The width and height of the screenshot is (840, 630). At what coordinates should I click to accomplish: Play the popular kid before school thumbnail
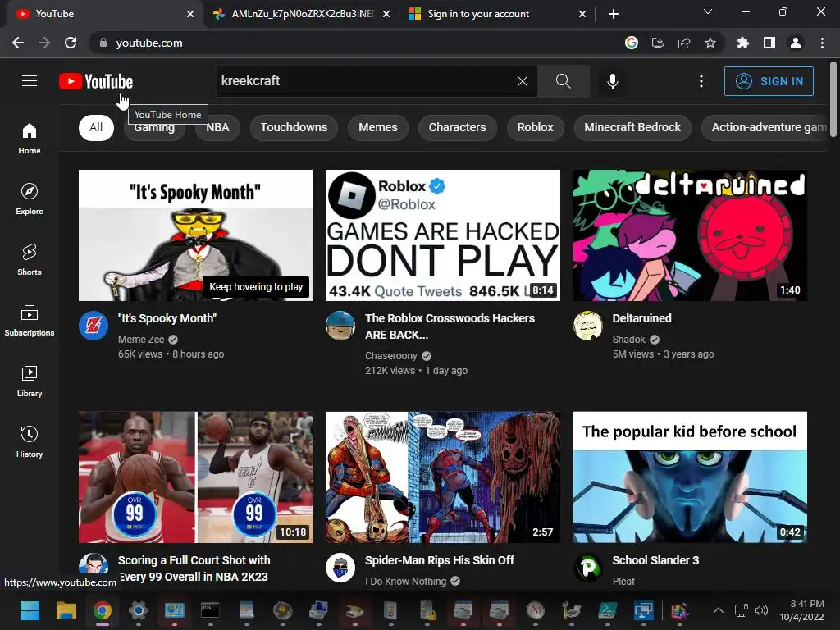(690, 477)
